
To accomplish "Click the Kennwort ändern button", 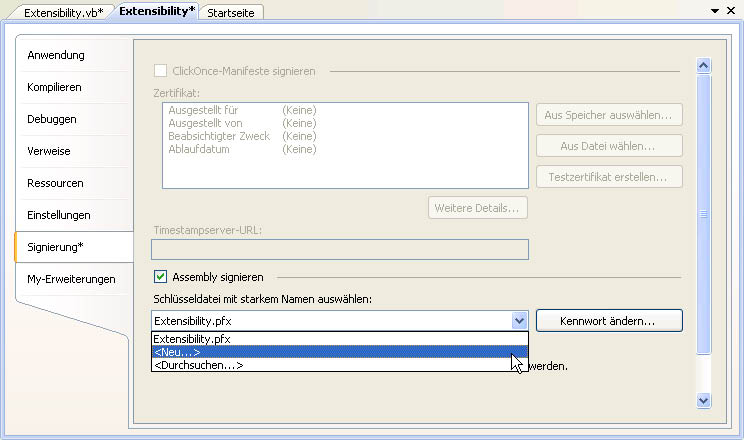I will click(x=609, y=321).
